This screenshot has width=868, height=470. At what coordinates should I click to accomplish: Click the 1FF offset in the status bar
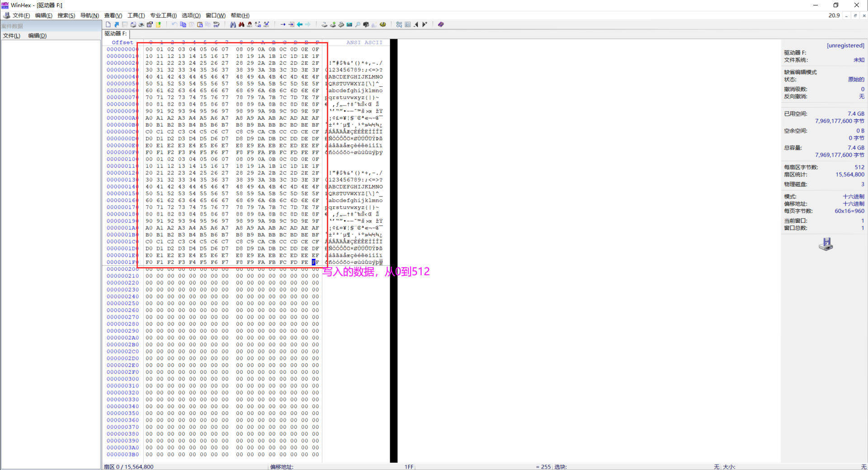click(409, 466)
